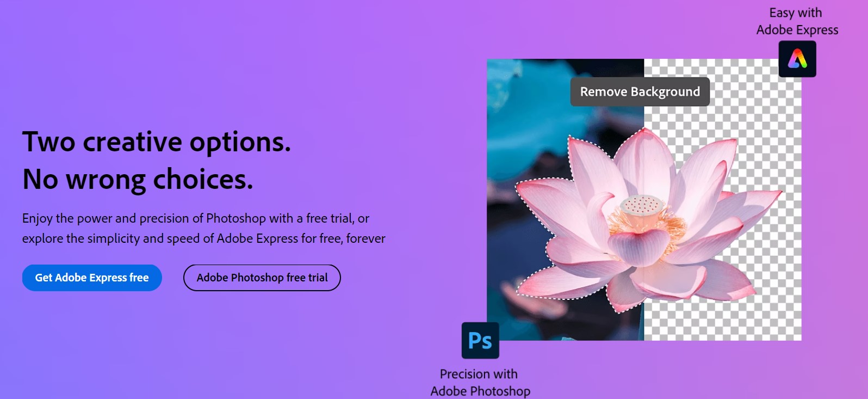
Task: Click the topmost petal tip of lotus
Action: 644,132
